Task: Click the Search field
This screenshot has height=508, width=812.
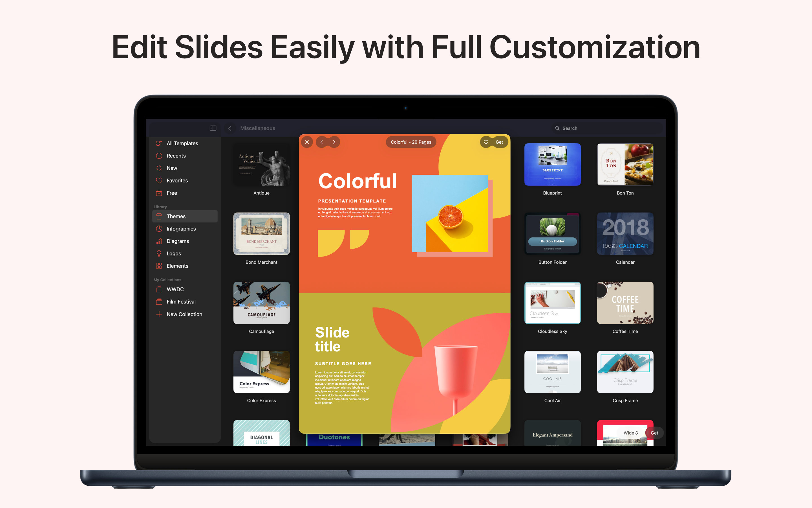Action: (x=607, y=128)
